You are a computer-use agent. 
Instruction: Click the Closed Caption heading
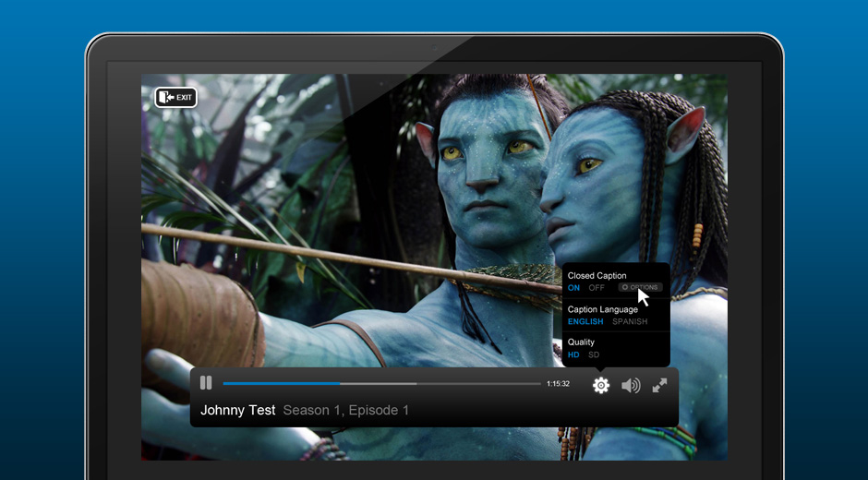pyautogui.click(x=597, y=276)
